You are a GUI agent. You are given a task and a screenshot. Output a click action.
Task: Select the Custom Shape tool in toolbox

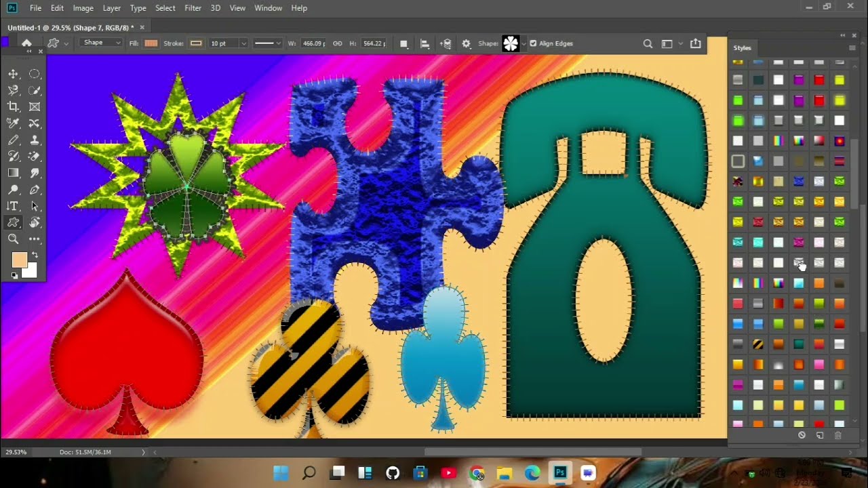(x=13, y=222)
